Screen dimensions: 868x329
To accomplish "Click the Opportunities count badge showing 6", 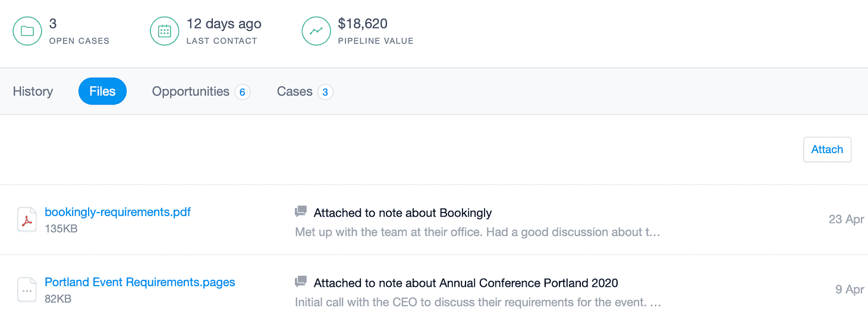I will click(x=242, y=92).
